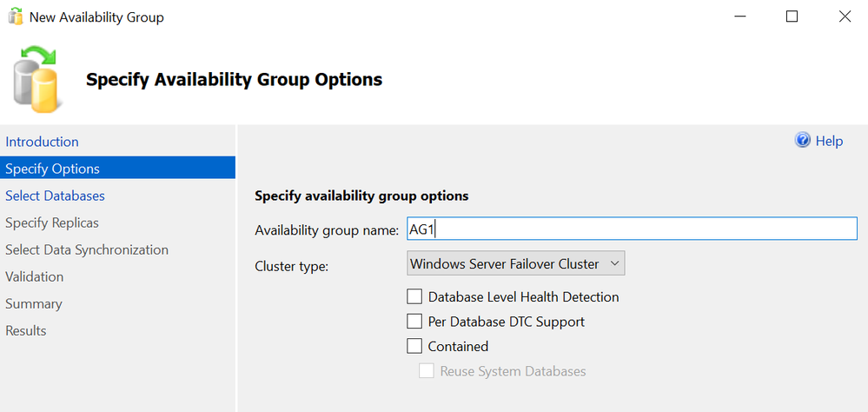Tick the Per Database DTC Support checkbox

tap(414, 322)
